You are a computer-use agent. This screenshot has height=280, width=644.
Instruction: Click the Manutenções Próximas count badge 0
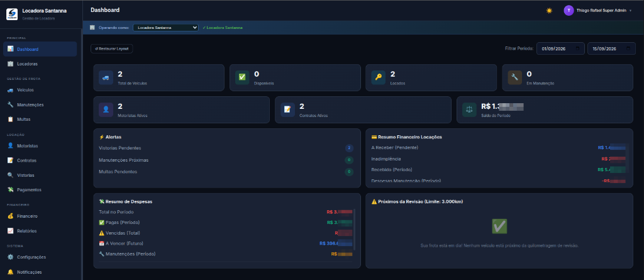349,160
